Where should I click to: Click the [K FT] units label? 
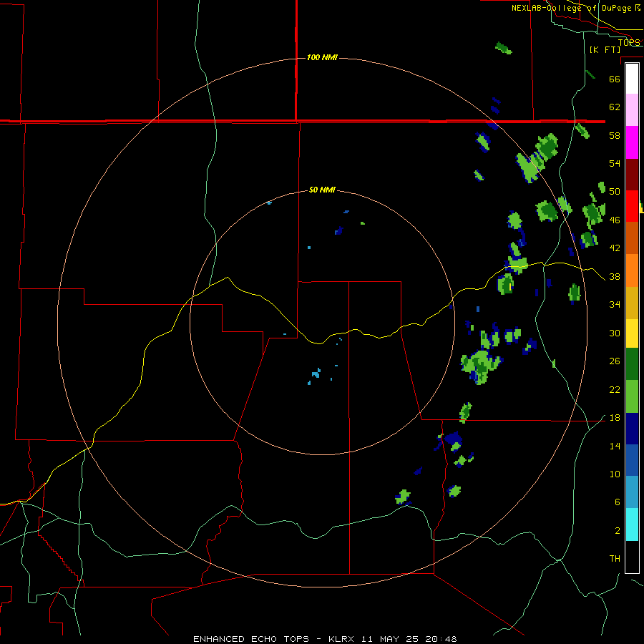[605, 49]
